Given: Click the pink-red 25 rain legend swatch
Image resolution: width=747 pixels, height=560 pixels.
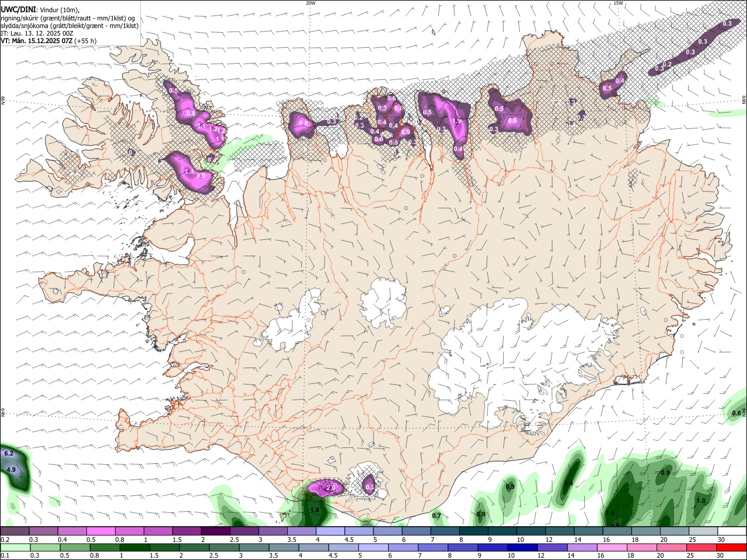Looking at the screenshot, I should pos(701,547).
